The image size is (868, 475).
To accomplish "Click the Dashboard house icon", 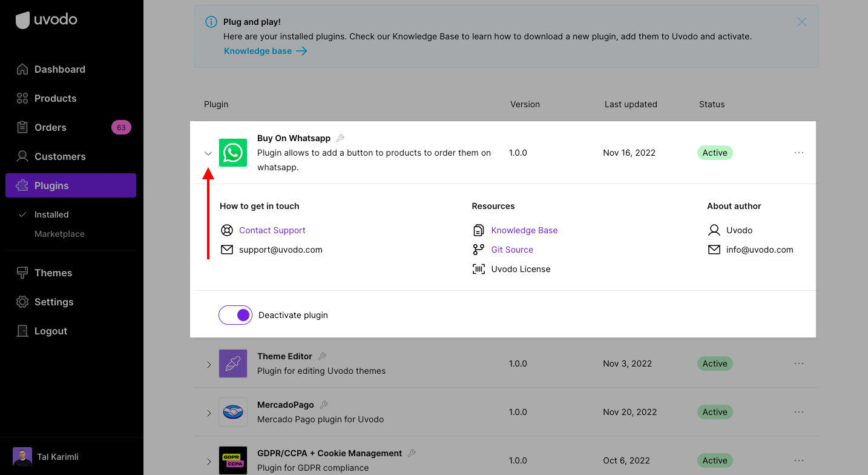I will tap(22, 69).
